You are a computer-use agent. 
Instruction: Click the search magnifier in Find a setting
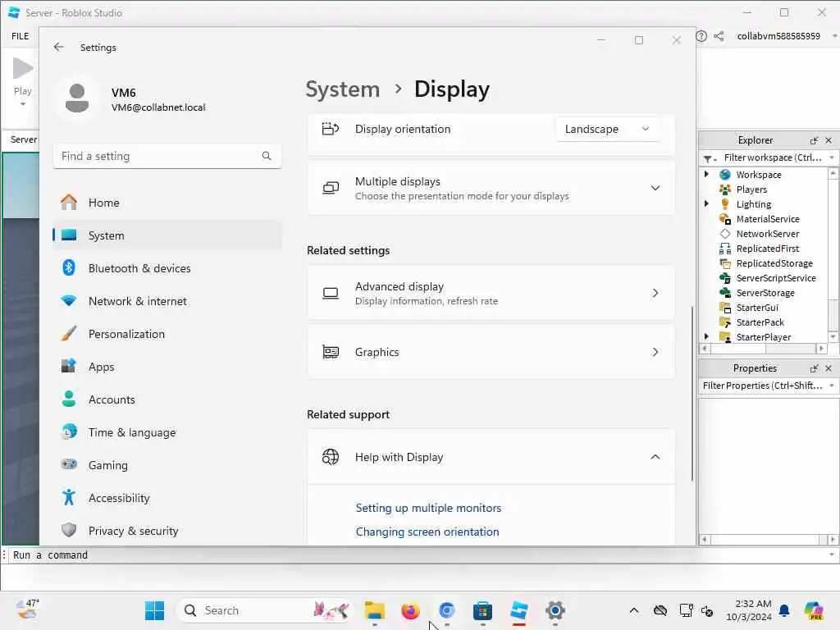pyautogui.click(x=267, y=156)
